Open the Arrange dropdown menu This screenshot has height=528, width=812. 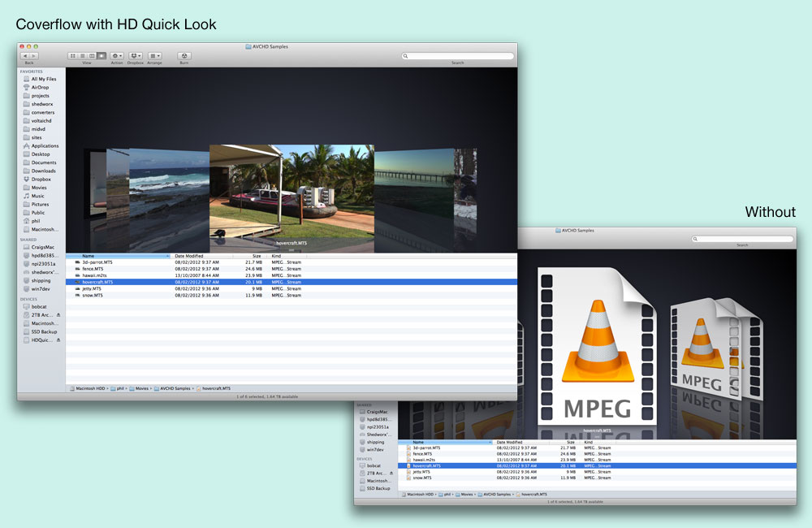(x=154, y=56)
